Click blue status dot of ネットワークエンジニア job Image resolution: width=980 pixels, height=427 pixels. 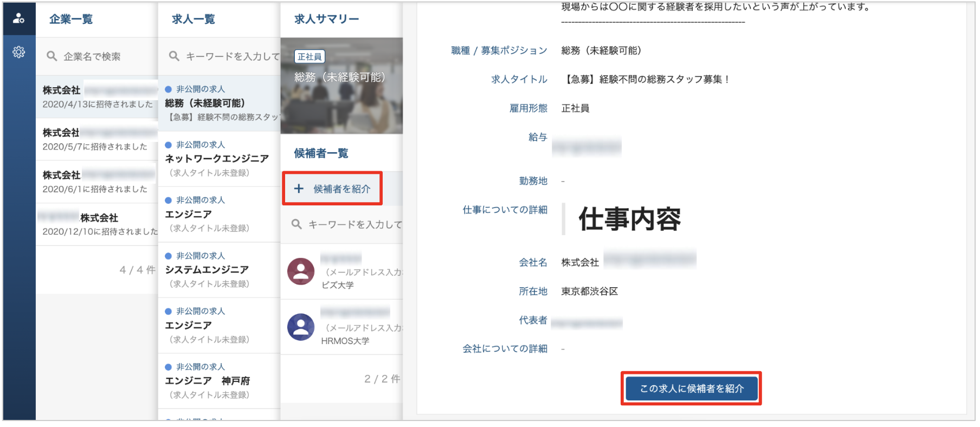pos(168,145)
